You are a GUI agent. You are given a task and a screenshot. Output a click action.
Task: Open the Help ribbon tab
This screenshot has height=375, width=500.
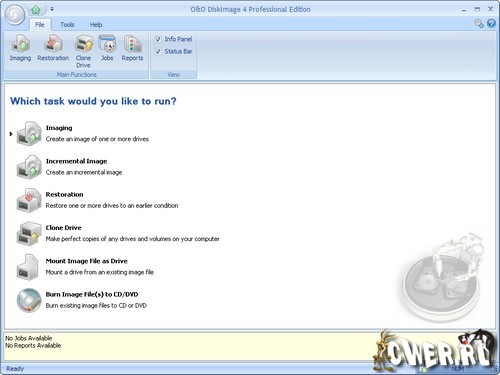96,25
